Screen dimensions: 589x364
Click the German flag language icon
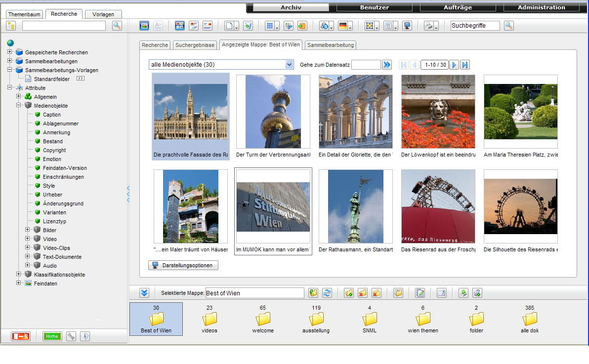point(342,26)
